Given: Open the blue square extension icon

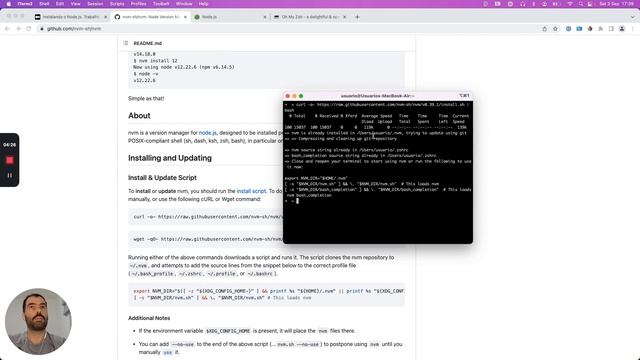Looking at the screenshot, I should point(579,29).
